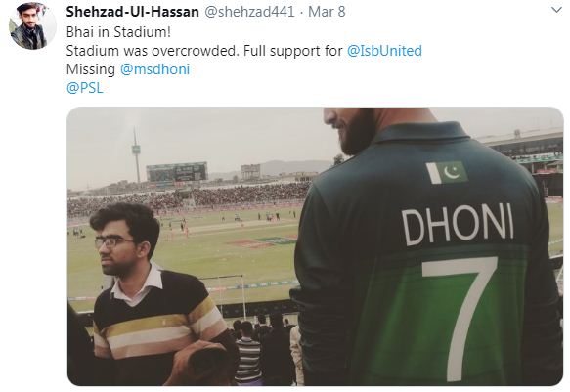Visit the @IsbUnited mention
The height and width of the screenshot is (392, 570).
(384, 51)
